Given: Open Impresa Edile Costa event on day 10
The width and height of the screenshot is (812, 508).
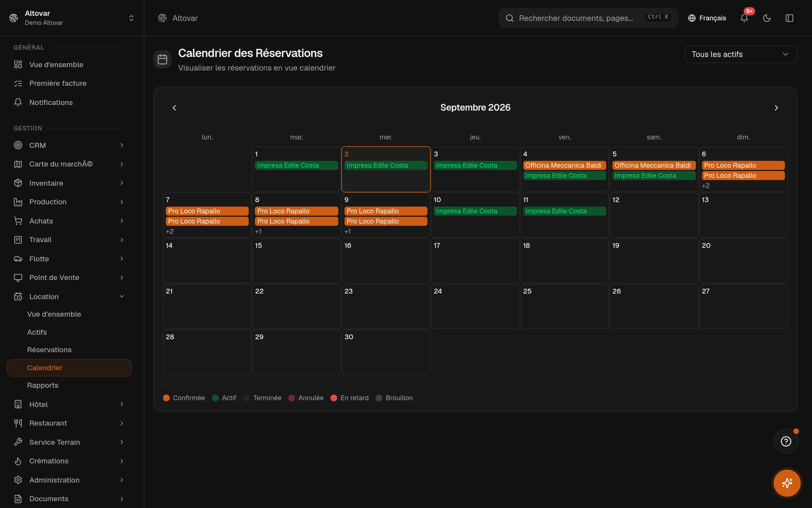Looking at the screenshot, I should point(475,211).
